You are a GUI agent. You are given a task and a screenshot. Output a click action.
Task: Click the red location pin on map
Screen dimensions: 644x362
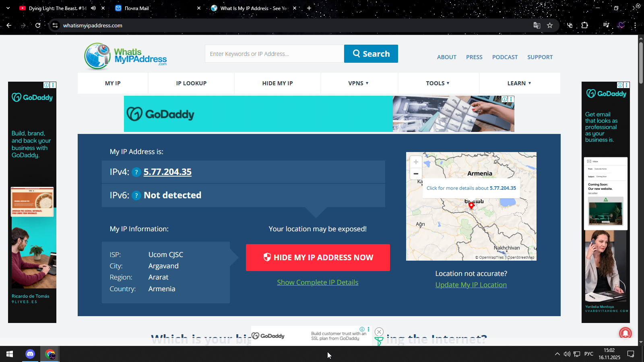point(471,206)
